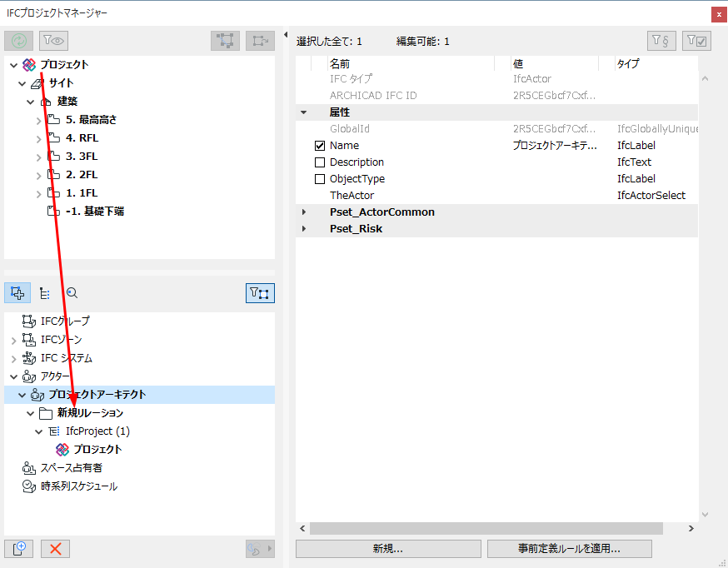Close the IFCプロジェクトマネージャー dialog
Screen dimensions: 728x568
pos(719,14)
